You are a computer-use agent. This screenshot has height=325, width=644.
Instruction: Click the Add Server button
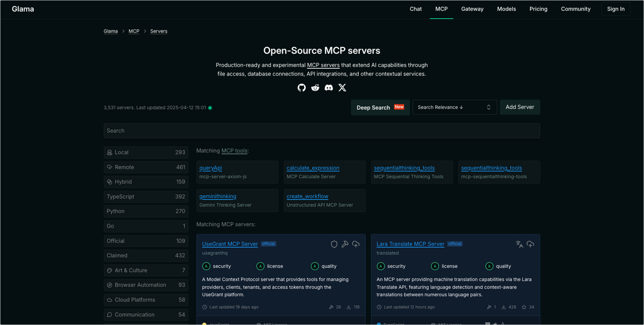[520, 107]
